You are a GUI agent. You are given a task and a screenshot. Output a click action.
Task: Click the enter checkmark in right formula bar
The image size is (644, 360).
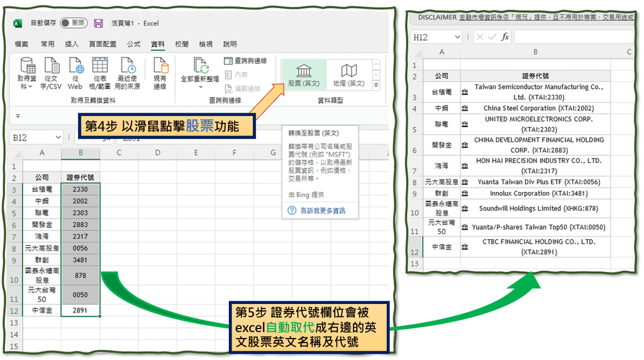coord(492,37)
